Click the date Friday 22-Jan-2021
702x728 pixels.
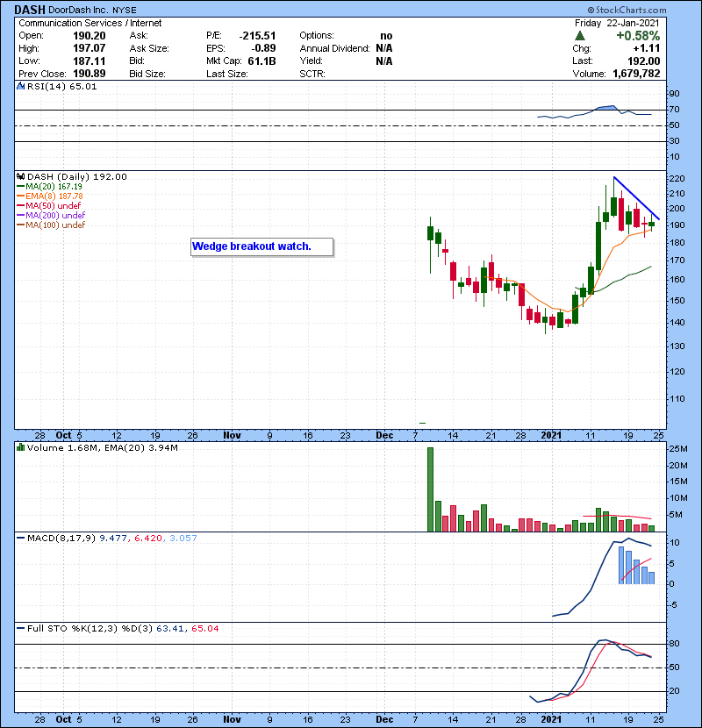coord(617,23)
